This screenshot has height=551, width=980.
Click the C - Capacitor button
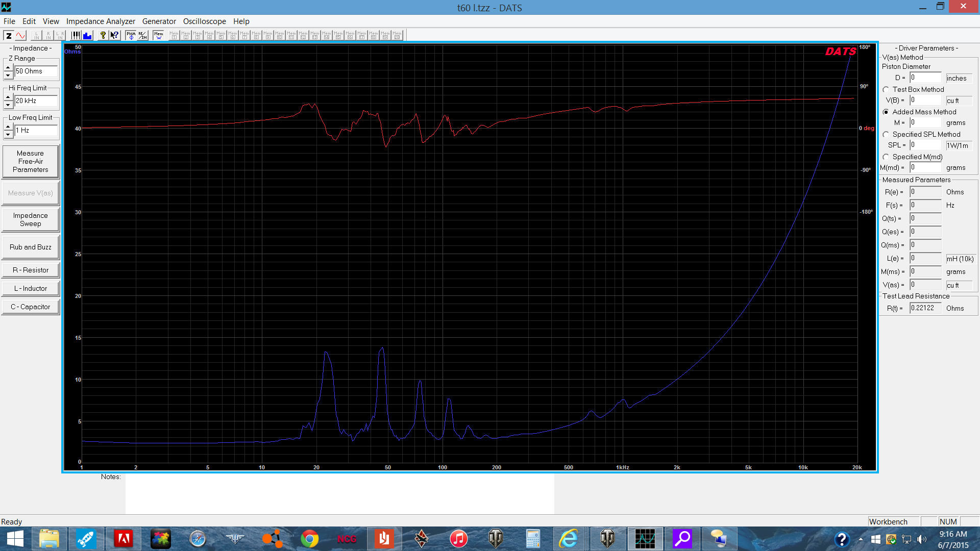point(31,307)
